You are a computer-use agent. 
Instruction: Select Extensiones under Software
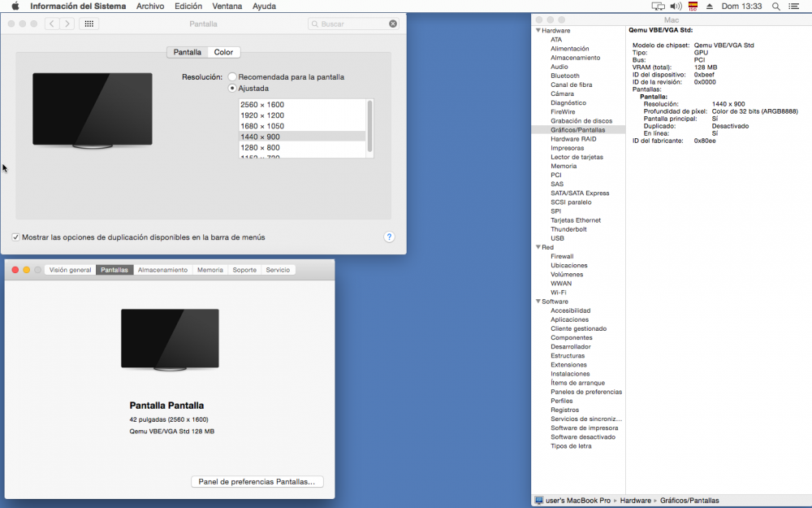(568, 365)
